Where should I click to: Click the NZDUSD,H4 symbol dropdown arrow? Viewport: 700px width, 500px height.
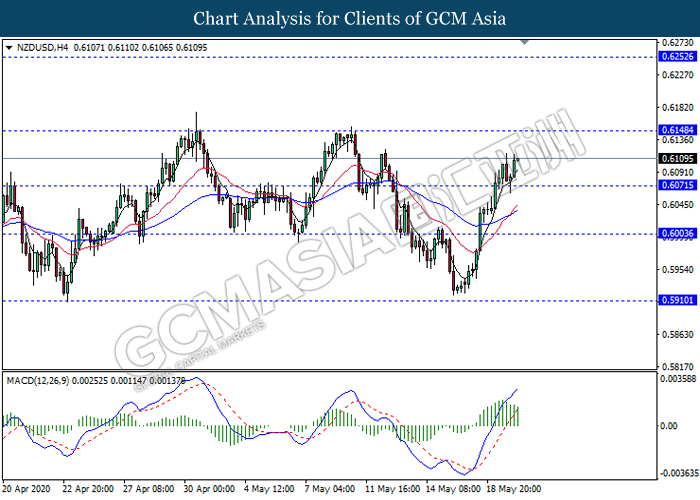(x=9, y=48)
